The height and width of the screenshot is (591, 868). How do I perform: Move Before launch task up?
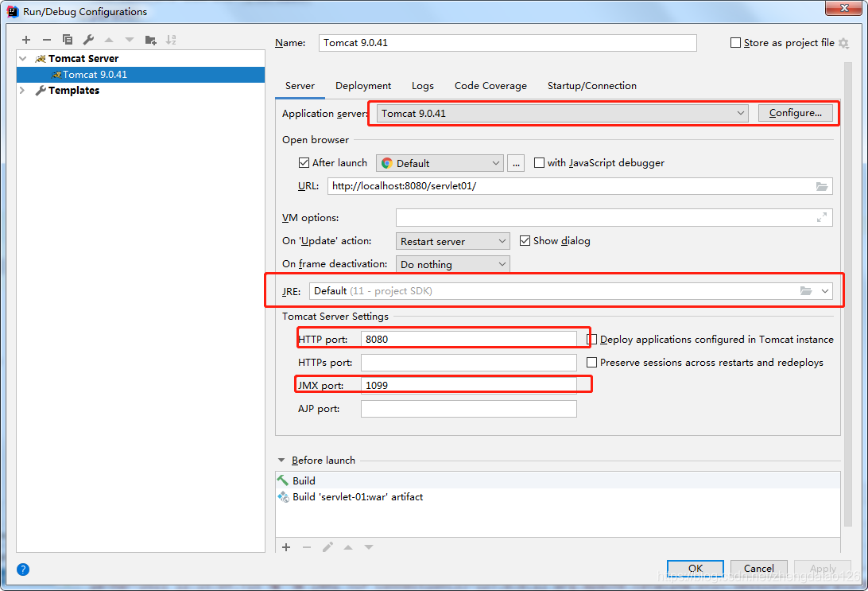[x=348, y=547]
